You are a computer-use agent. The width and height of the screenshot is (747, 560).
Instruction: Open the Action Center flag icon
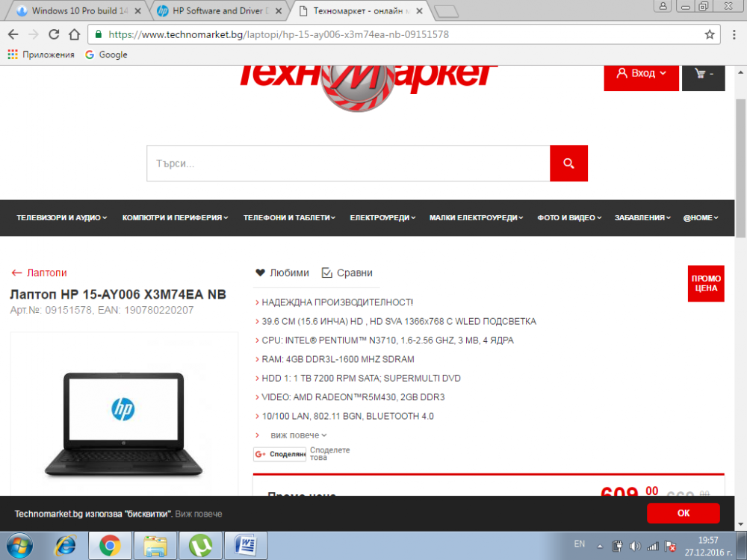click(670, 547)
